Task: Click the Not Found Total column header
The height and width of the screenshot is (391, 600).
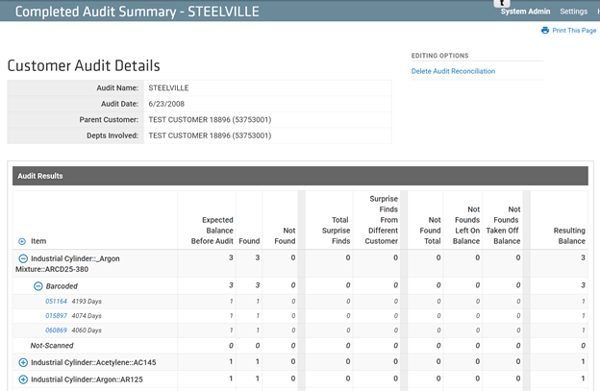Action: click(x=430, y=231)
